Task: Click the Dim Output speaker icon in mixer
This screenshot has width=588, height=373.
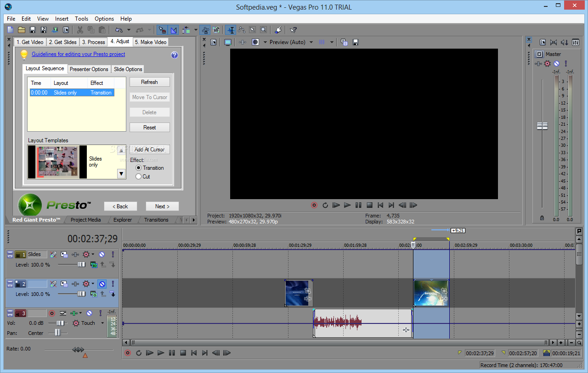Action: pos(565,42)
